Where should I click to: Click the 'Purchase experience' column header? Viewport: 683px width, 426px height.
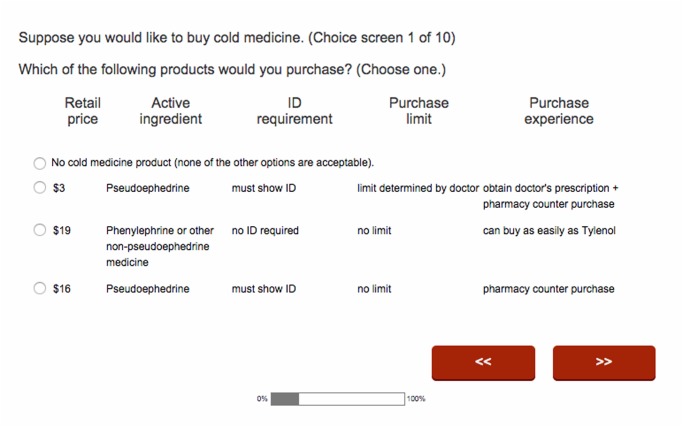(x=559, y=111)
